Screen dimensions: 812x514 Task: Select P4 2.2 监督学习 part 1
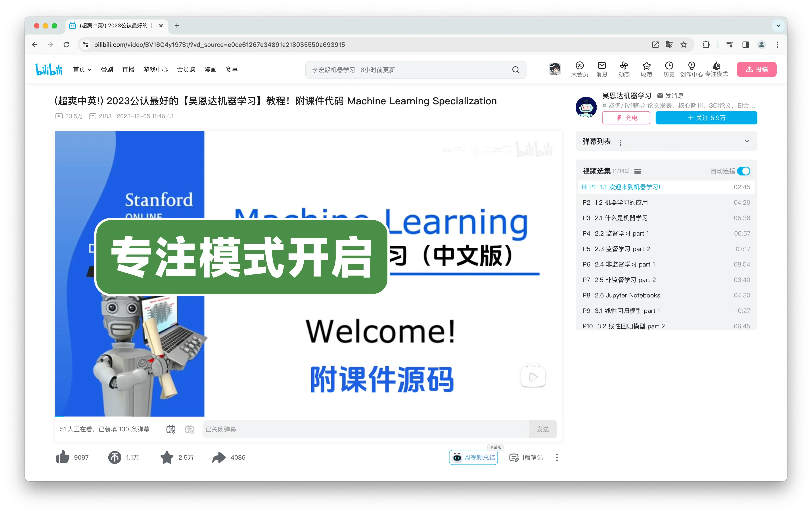click(x=666, y=233)
